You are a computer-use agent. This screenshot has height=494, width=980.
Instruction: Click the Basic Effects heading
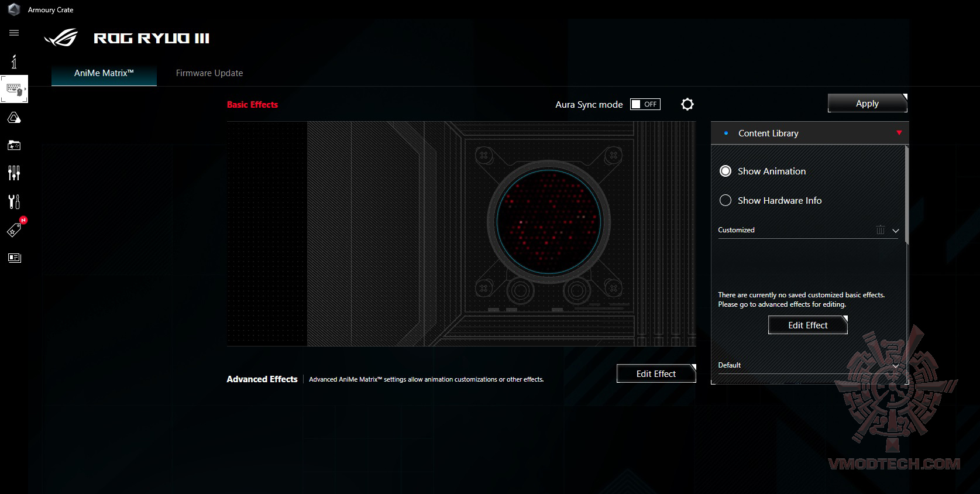coord(253,105)
